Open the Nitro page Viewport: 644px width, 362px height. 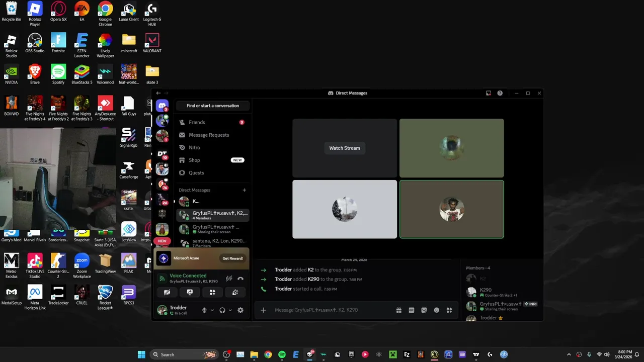(x=212, y=147)
